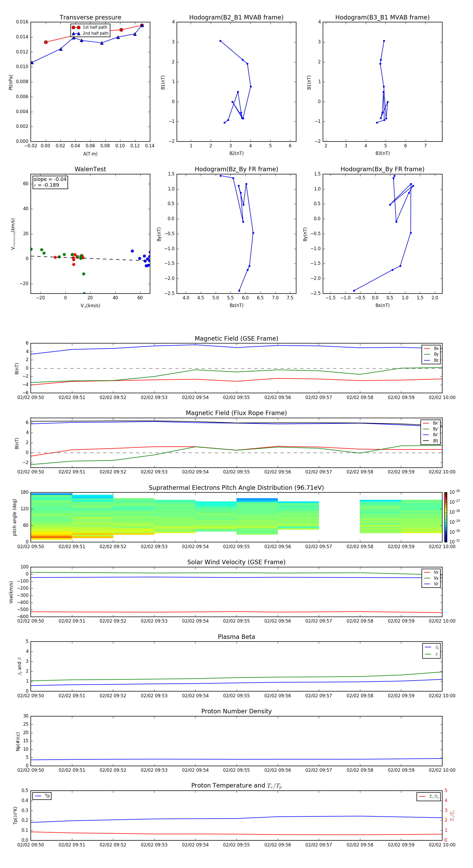Viewport: 473px width, 868px height.
Task: Click the topmost point in B2_B1 hodogram
Action: tap(220, 41)
